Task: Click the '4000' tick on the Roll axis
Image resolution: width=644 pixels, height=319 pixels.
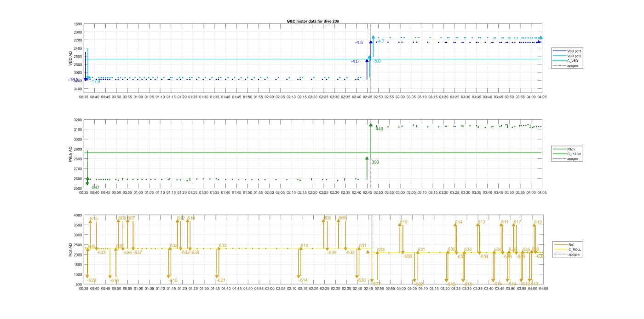Action: [78, 215]
